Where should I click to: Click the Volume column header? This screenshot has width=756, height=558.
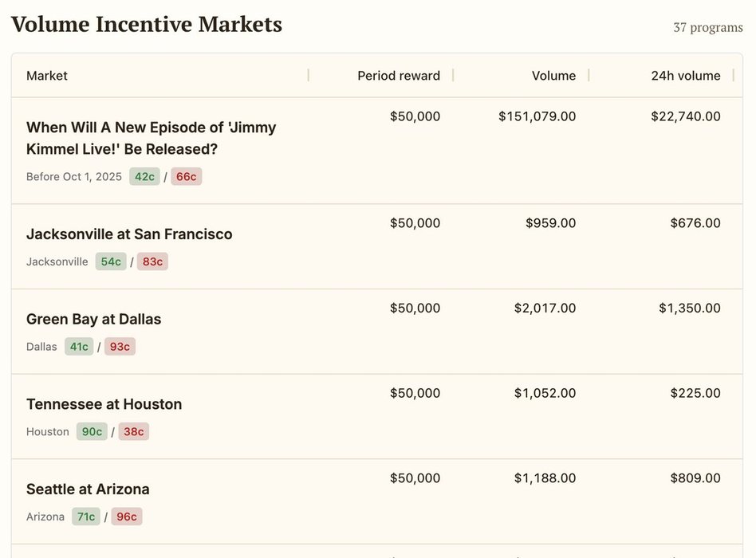point(553,76)
